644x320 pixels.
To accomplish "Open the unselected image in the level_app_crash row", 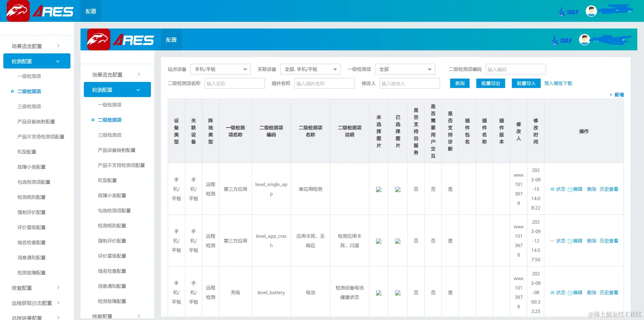I will pyautogui.click(x=379, y=241).
